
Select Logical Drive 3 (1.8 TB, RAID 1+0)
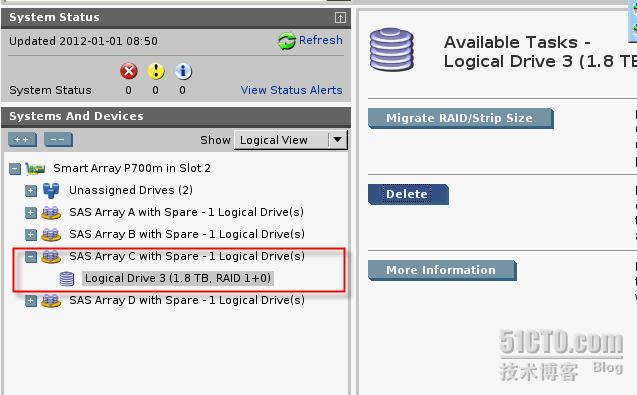(x=178, y=278)
